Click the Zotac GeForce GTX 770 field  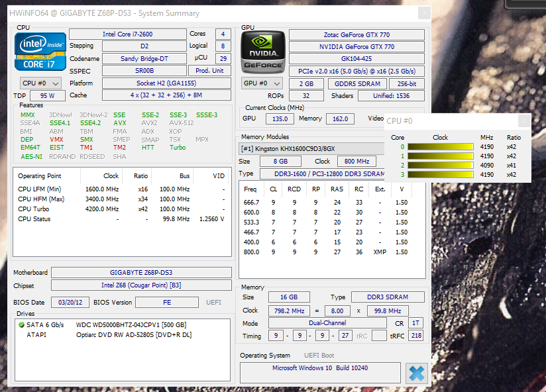tap(356, 35)
